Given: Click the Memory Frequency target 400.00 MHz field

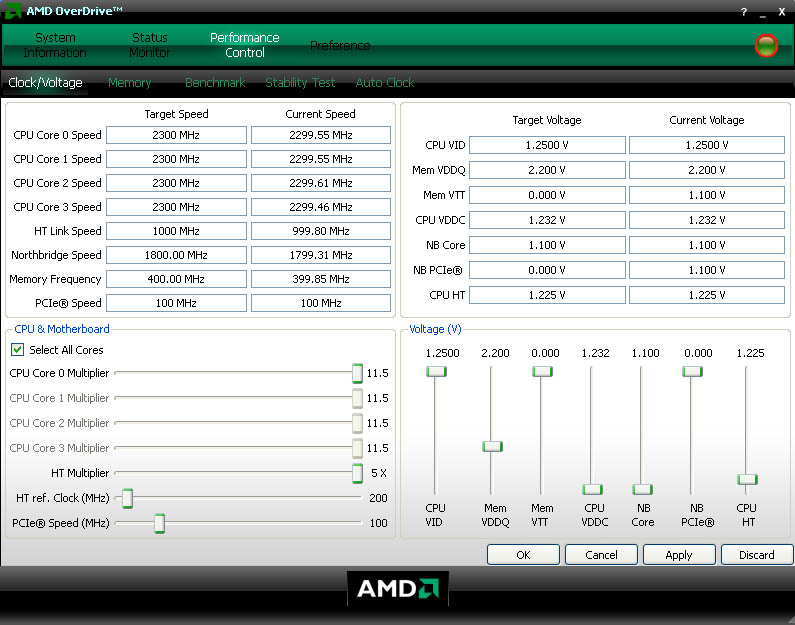Looking at the screenshot, I should coord(176,279).
